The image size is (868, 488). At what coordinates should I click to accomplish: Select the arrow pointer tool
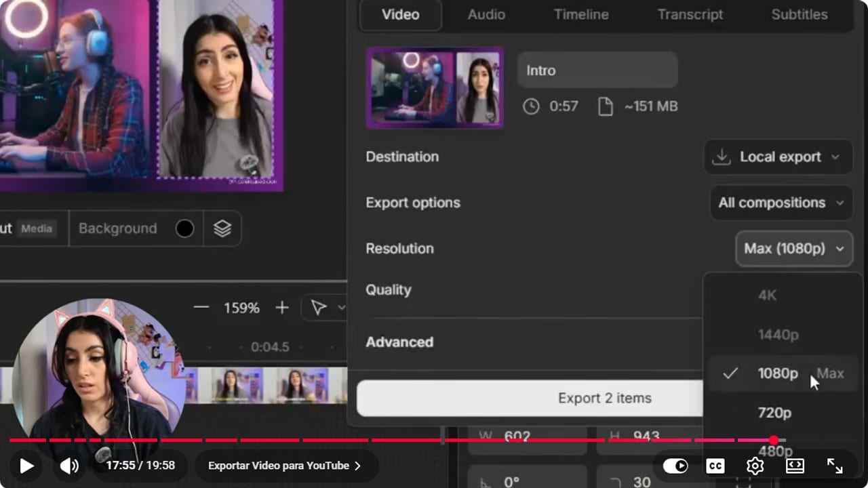[318, 308]
